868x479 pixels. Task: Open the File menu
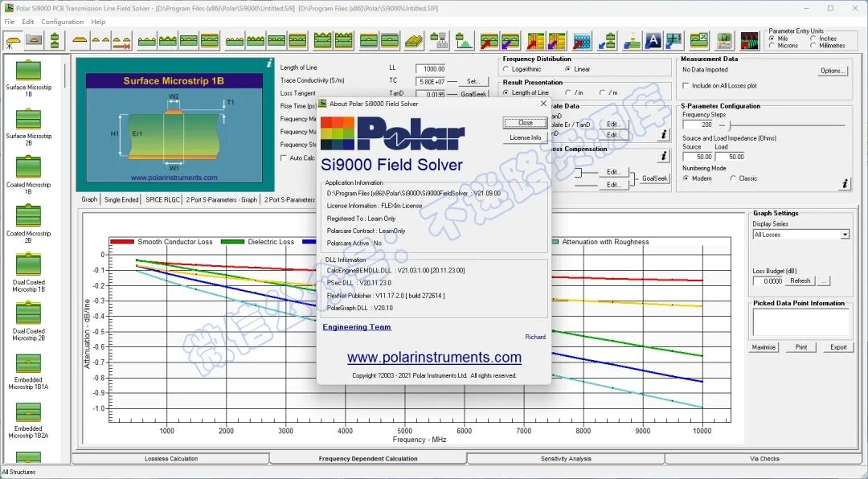click(x=9, y=22)
